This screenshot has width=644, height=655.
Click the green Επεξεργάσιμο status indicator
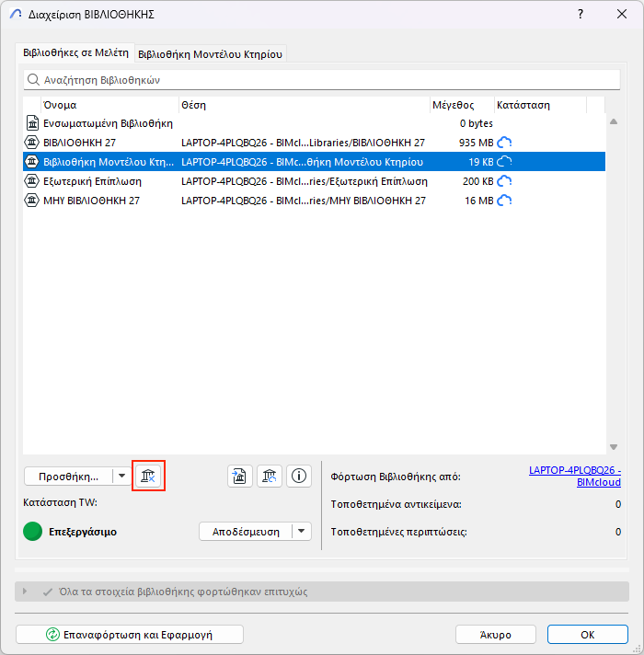click(32, 532)
